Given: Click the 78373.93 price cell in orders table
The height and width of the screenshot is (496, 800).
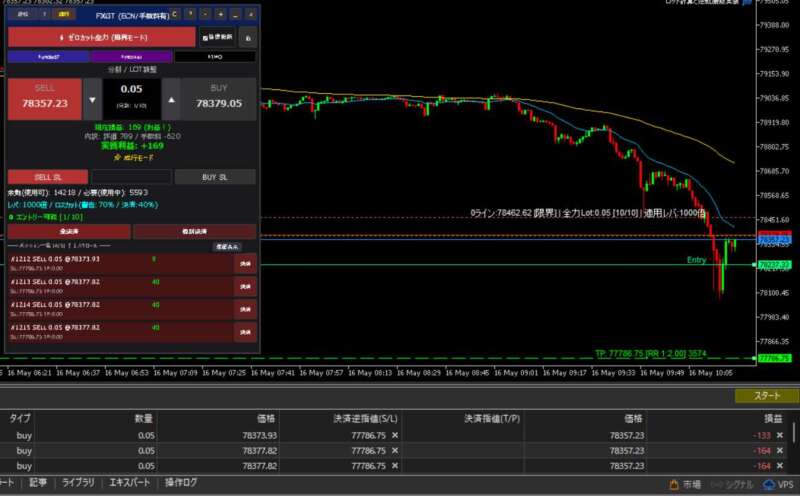Looking at the screenshot, I should (x=260, y=435).
